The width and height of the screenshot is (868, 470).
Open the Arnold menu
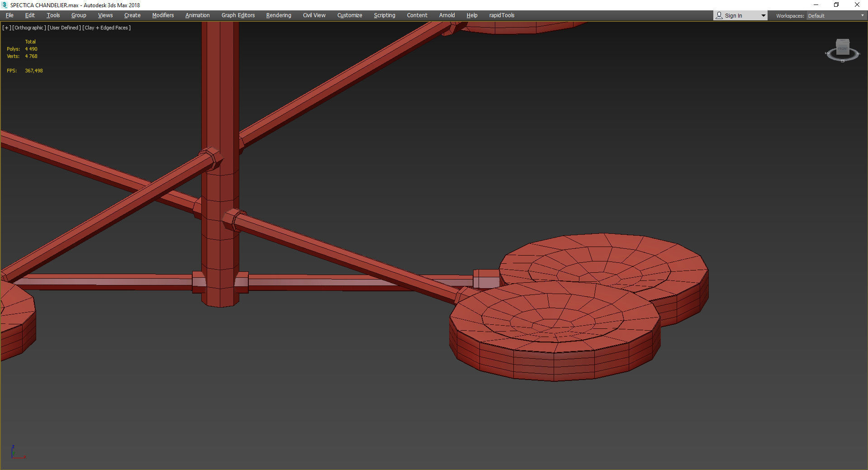447,15
